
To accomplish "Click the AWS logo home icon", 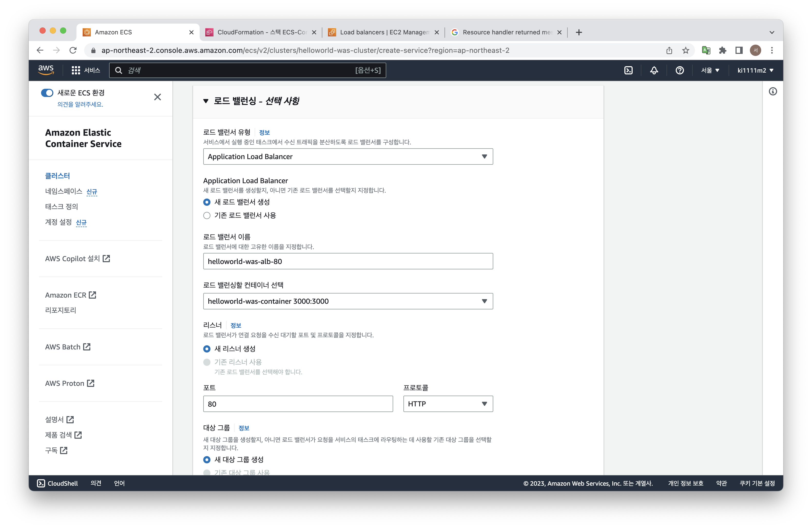I will (46, 70).
